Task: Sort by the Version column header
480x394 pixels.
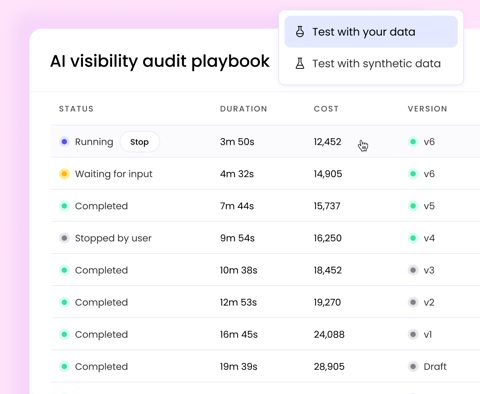Action: 427,109
